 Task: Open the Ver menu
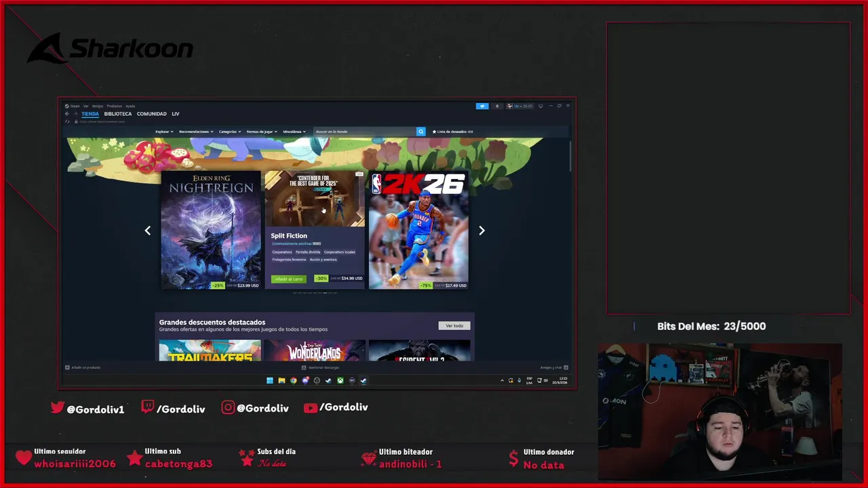85,106
